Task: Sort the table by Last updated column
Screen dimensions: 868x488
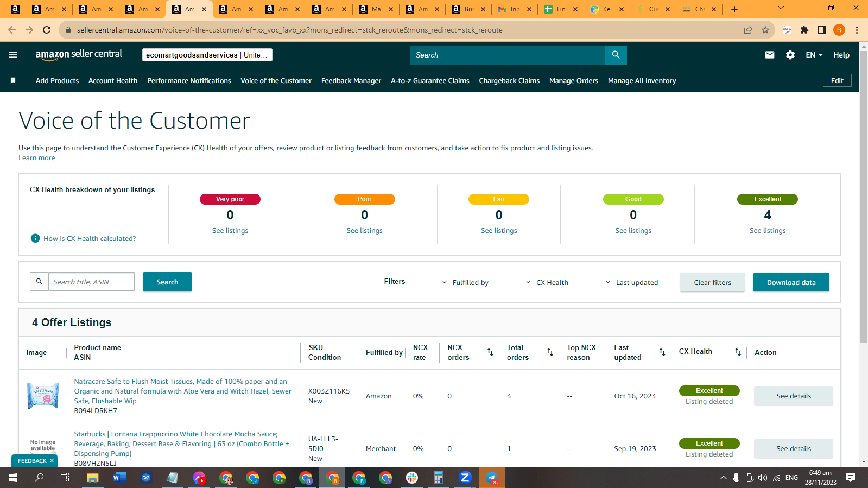Action: (x=662, y=352)
